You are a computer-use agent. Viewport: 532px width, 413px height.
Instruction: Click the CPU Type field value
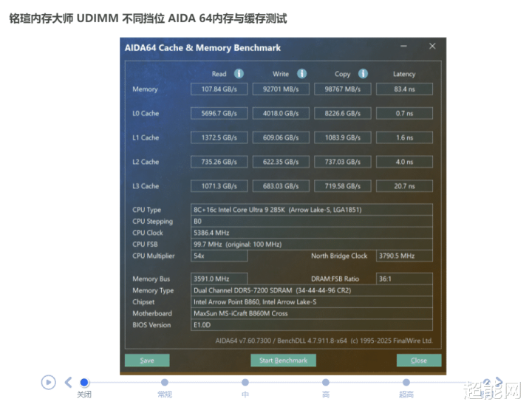(x=312, y=210)
